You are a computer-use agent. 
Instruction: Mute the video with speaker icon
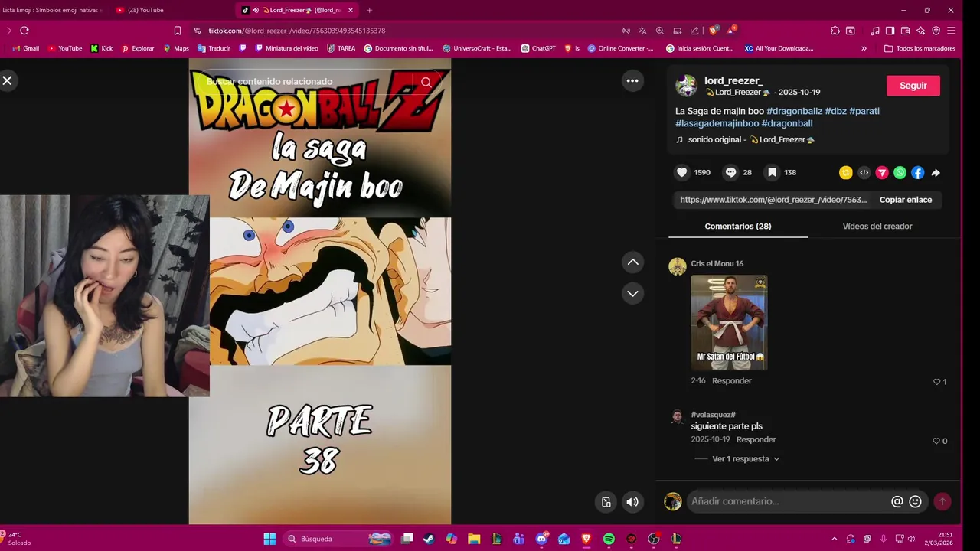coord(632,502)
